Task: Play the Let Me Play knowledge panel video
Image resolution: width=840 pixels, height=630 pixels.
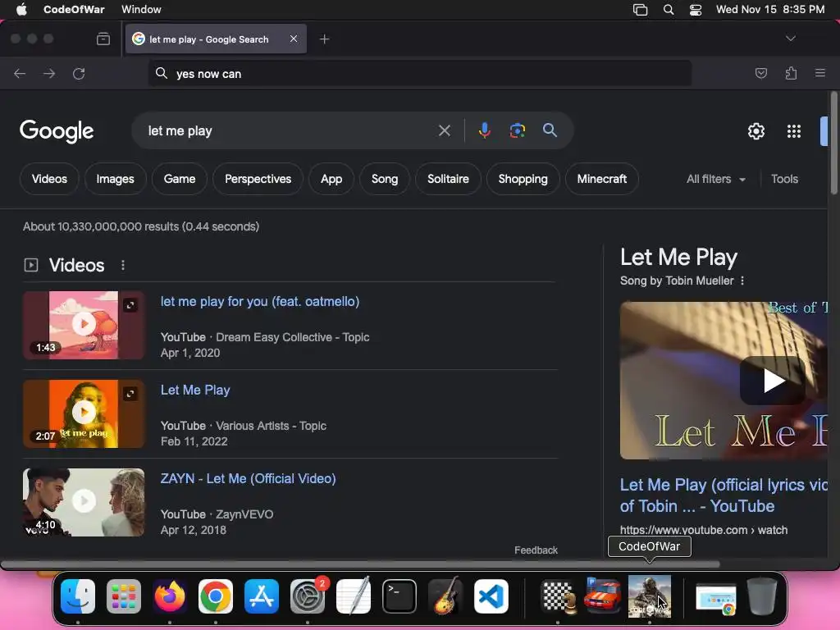Action: 772,381
